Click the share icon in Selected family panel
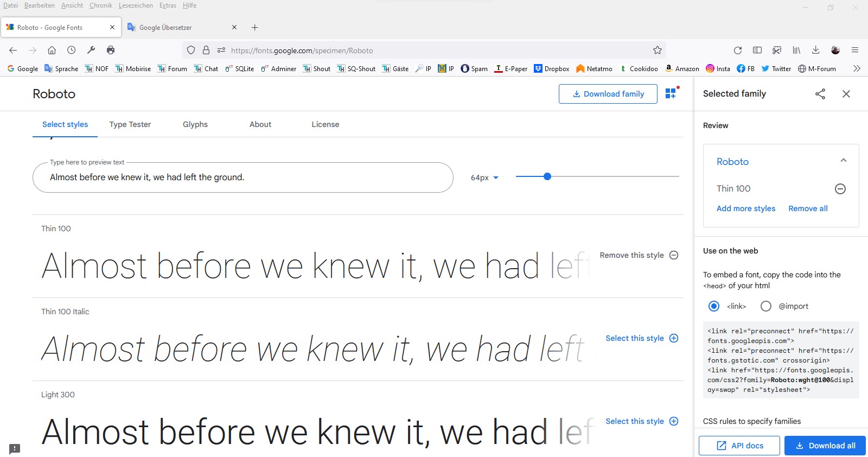Screen dimensions: 868x457 click(x=820, y=94)
